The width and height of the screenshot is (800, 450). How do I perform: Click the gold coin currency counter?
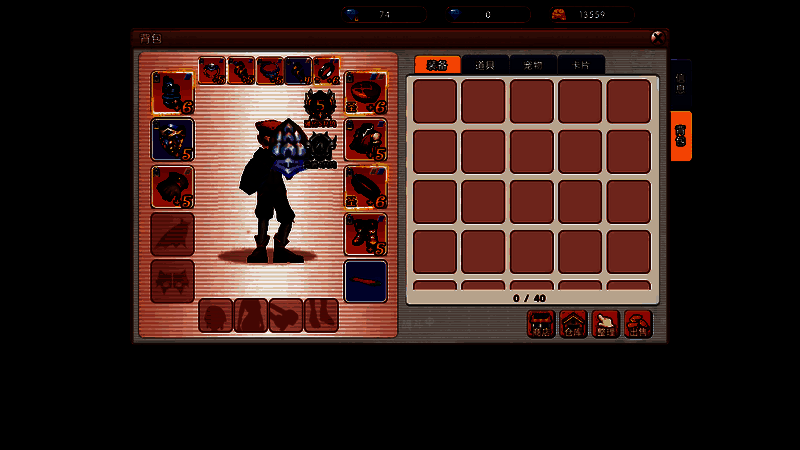click(x=591, y=15)
